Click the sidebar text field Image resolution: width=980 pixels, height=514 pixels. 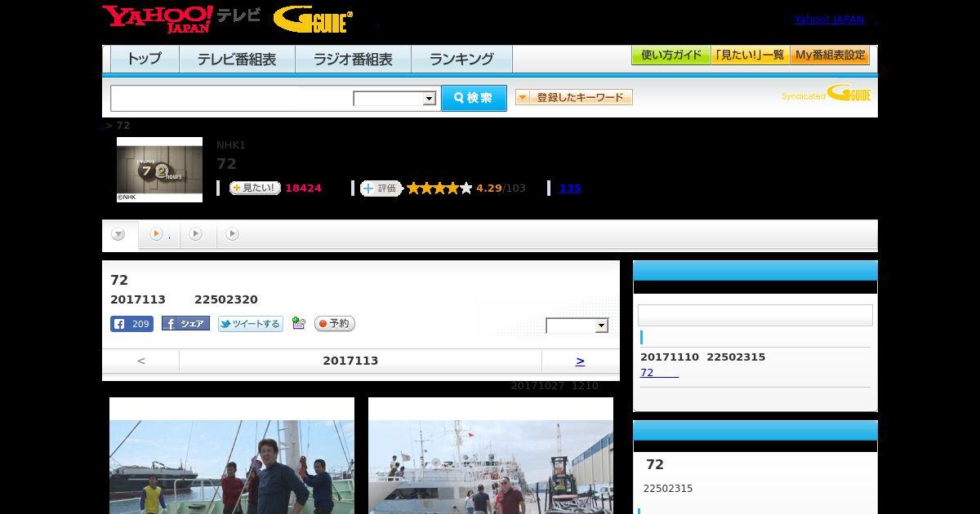pos(755,316)
